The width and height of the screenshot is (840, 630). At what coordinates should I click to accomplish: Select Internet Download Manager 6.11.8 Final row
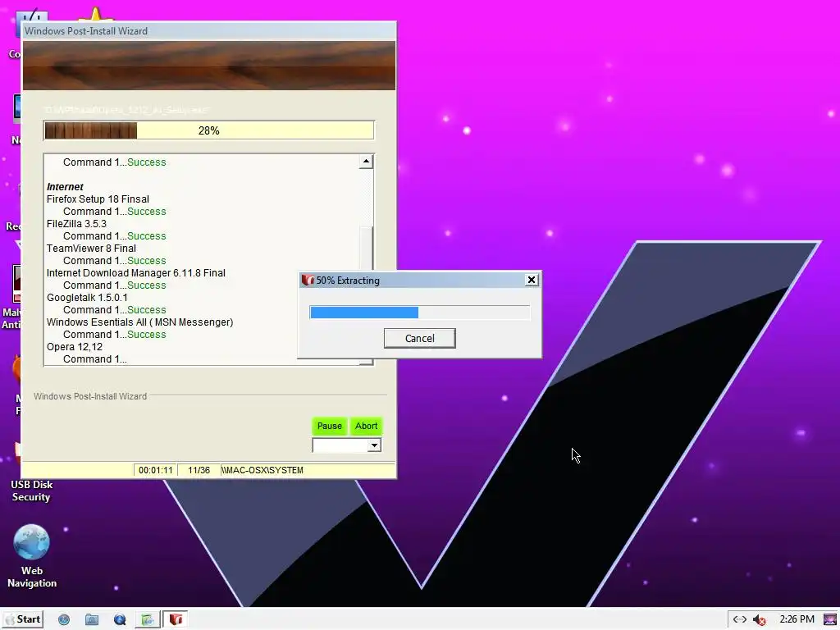click(x=136, y=272)
